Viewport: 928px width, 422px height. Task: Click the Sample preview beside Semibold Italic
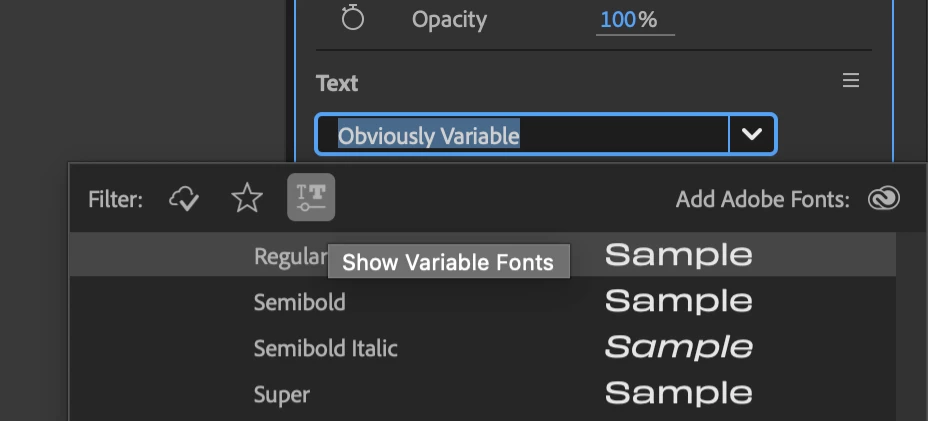click(x=678, y=347)
